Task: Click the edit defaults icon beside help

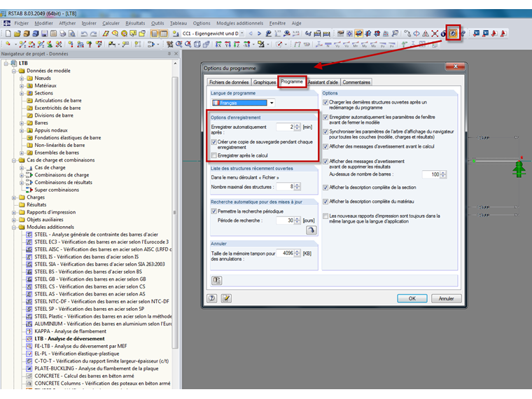Action: click(226, 298)
